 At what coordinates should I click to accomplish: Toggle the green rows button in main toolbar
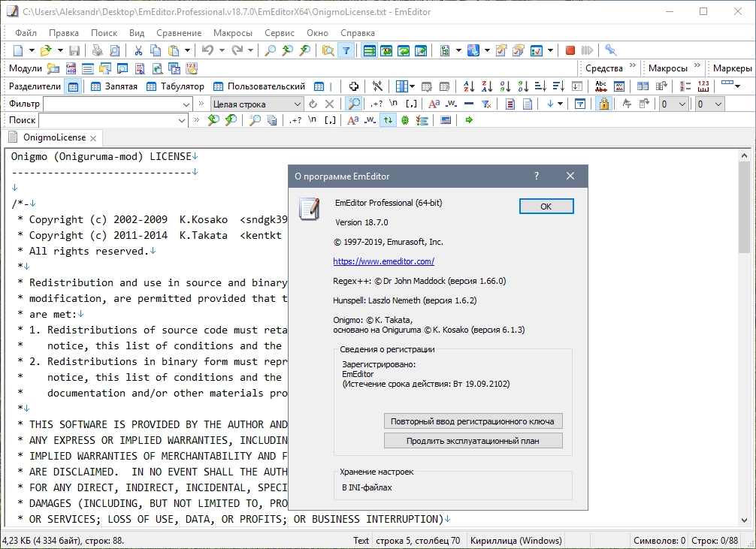369,50
